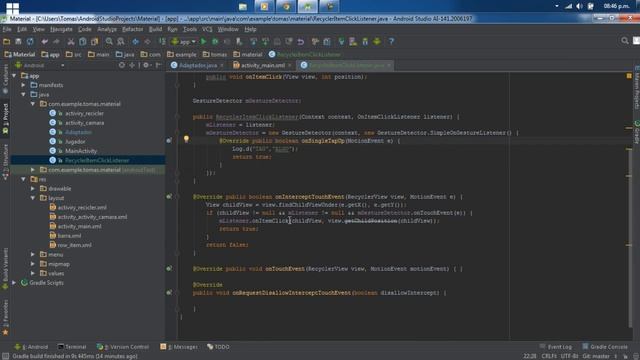
Task: Open the Project Structure toolbar icon
Action: [327, 42]
